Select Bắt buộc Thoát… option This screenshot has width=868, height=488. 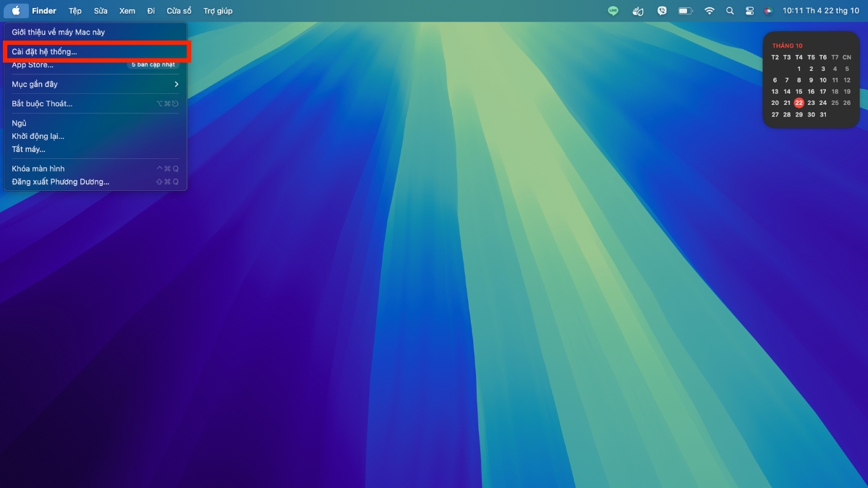click(x=42, y=104)
